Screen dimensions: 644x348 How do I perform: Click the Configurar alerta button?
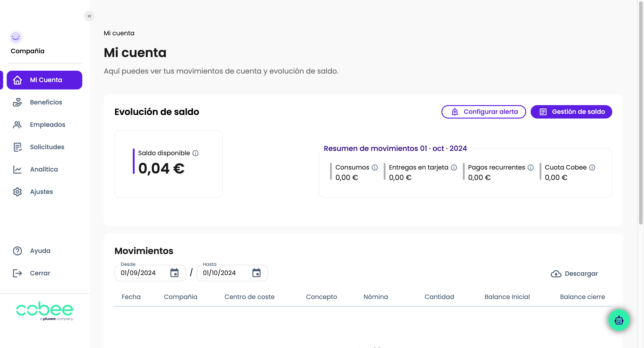pos(483,112)
